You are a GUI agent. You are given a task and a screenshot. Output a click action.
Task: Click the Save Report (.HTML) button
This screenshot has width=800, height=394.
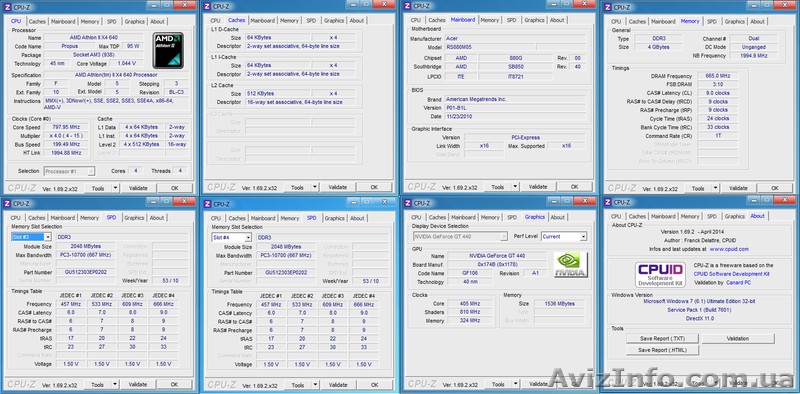(662, 350)
